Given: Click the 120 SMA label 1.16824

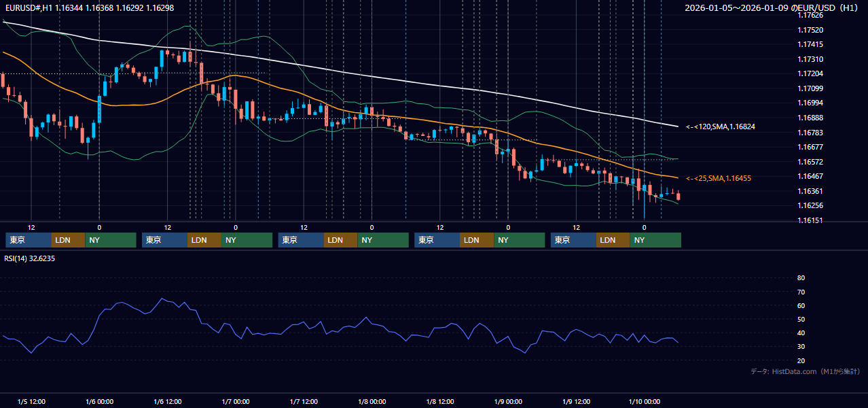Looking at the screenshot, I should (721, 126).
